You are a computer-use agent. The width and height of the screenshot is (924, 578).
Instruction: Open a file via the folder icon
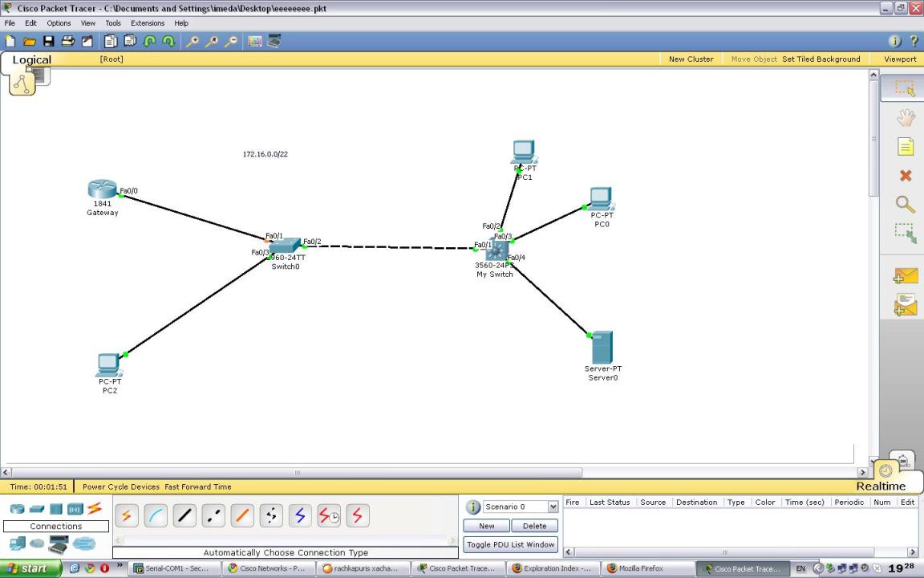pos(30,41)
